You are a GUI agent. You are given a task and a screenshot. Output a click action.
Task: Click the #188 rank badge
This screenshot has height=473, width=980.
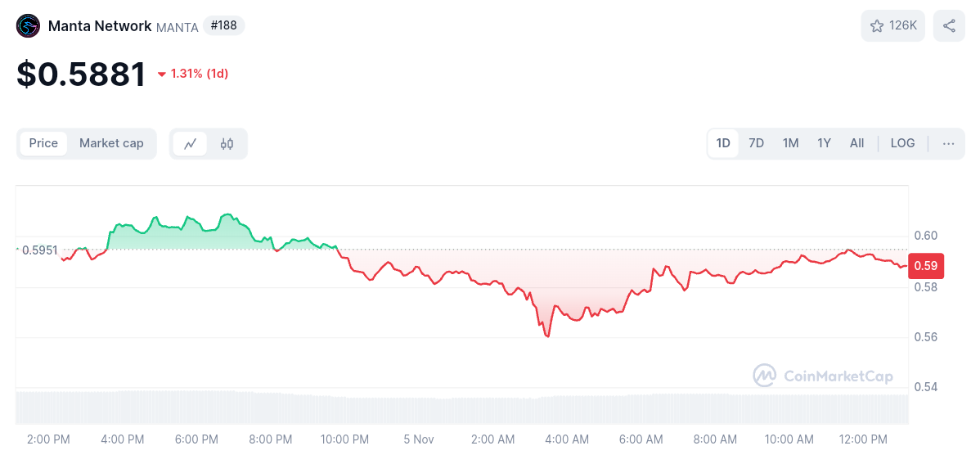coord(224,25)
